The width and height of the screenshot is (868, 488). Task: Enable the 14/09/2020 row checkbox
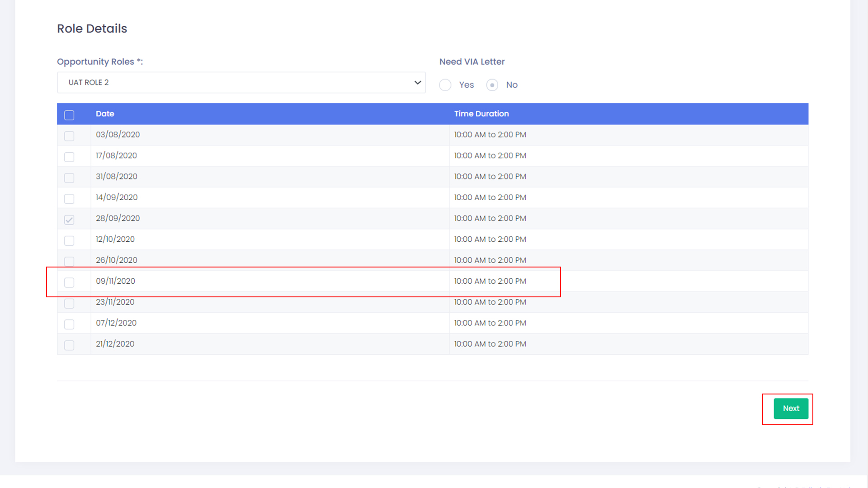point(69,199)
